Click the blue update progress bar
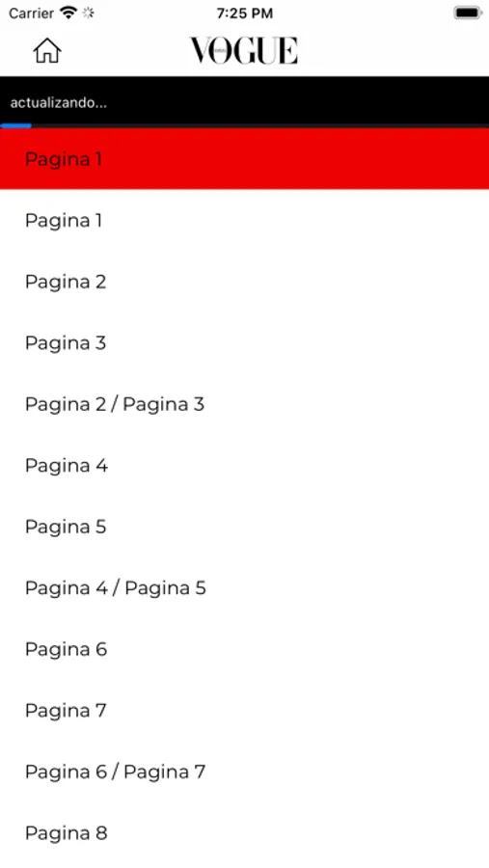The image size is (489, 868). pyautogui.click(x=16, y=126)
